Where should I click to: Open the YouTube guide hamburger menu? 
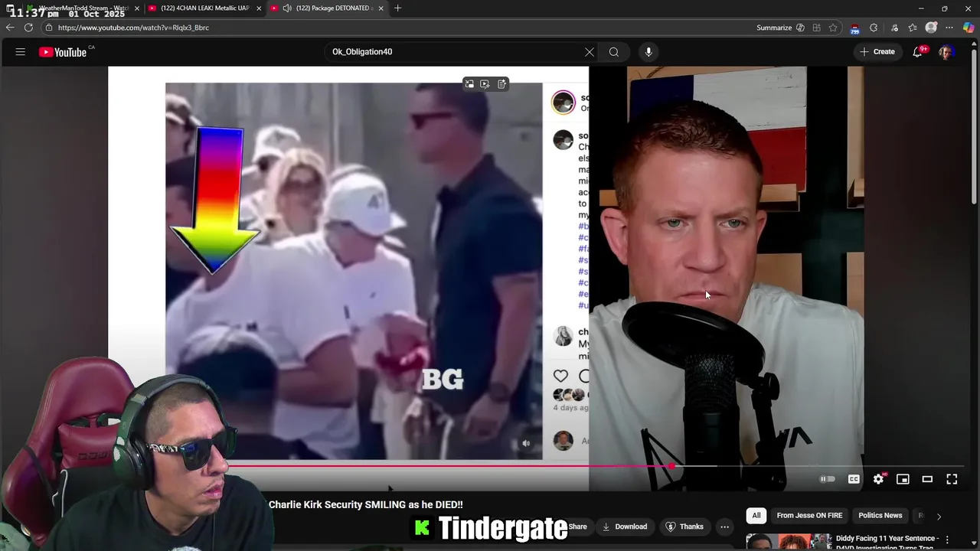click(21, 52)
